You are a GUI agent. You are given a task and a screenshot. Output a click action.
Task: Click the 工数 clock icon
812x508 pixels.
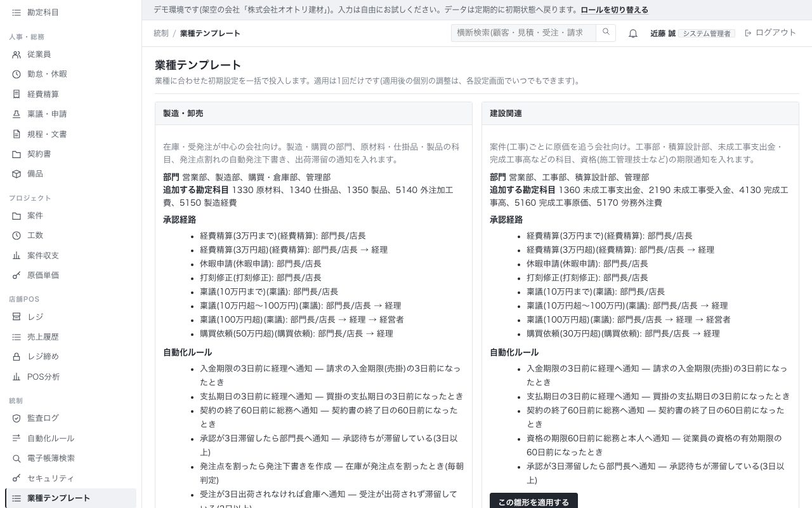tap(16, 236)
